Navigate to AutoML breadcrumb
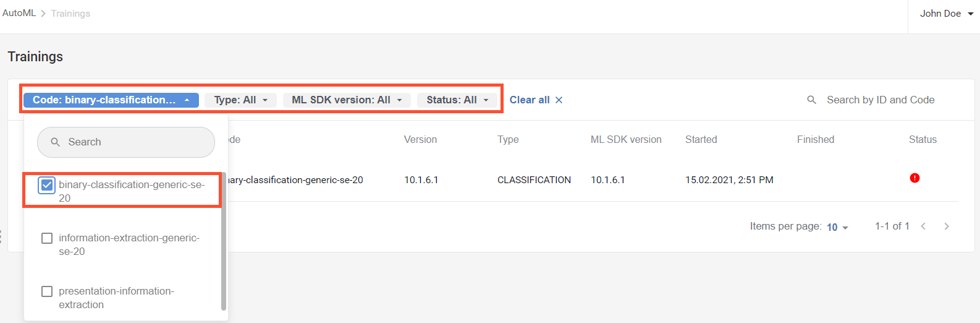Screen dimensions: 980x323 (19, 13)
